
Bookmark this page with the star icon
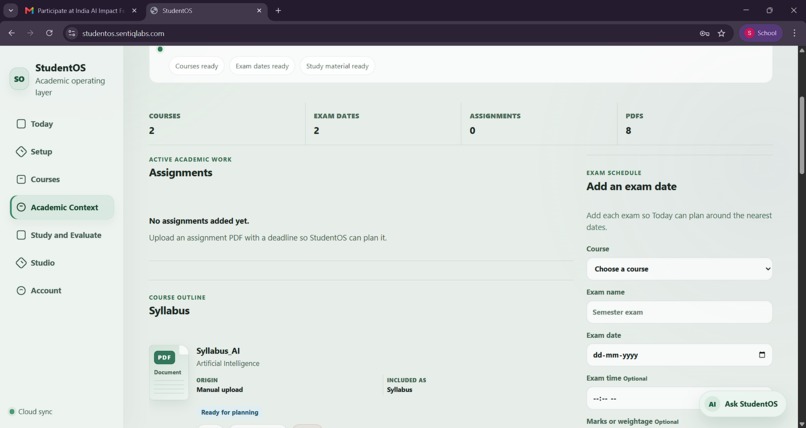(x=721, y=33)
